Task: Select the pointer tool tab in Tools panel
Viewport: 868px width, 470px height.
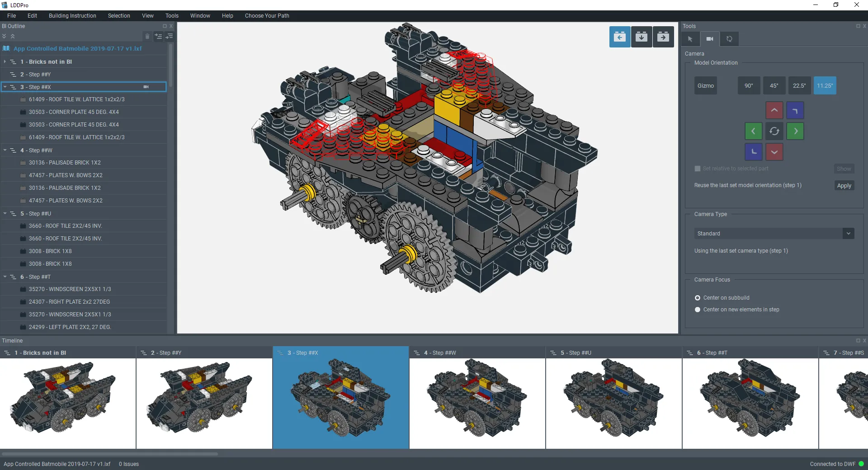Action: coord(690,39)
